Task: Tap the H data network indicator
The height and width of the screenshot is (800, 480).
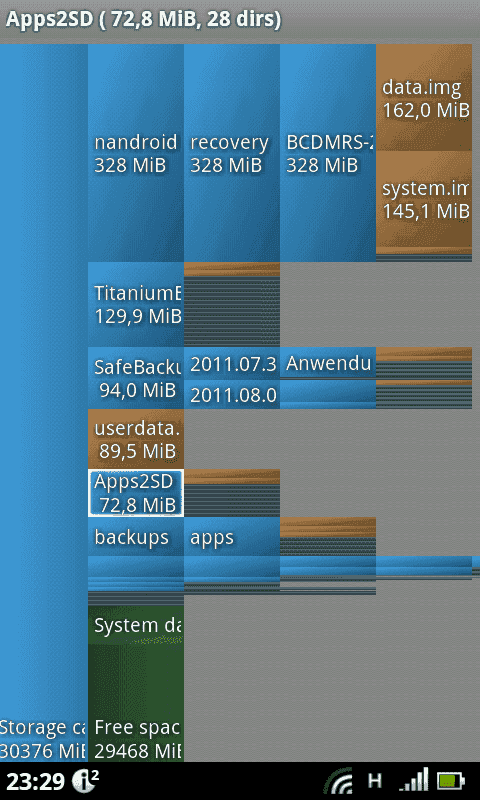Action: (375, 781)
